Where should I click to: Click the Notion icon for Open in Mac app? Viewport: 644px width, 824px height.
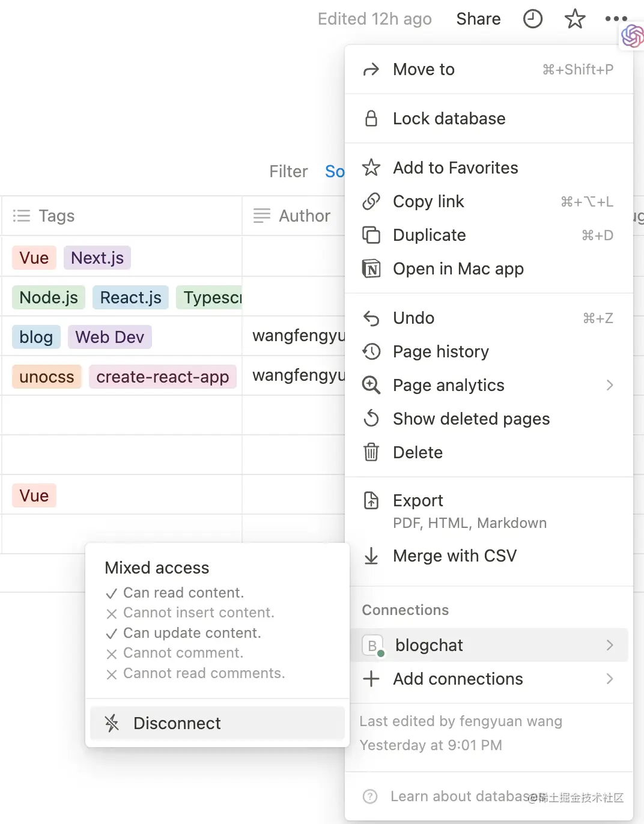pyautogui.click(x=371, y=268)
